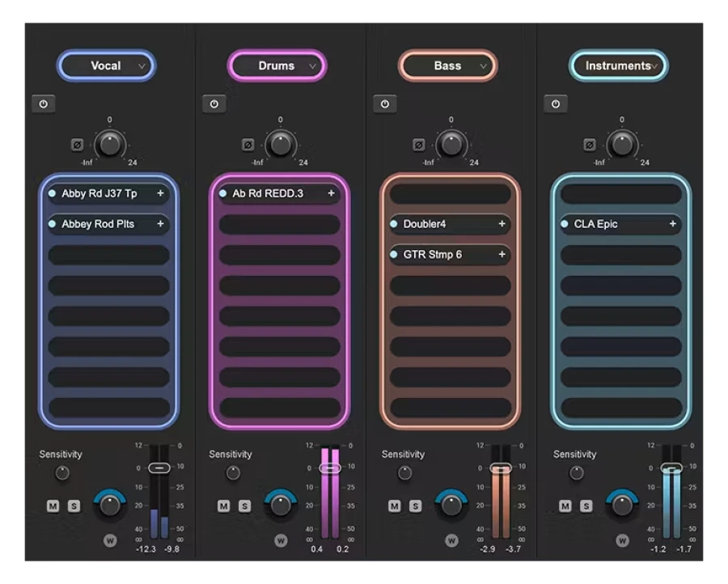Select GTR Stmp 6 plugin slot

tap(451, 255)
